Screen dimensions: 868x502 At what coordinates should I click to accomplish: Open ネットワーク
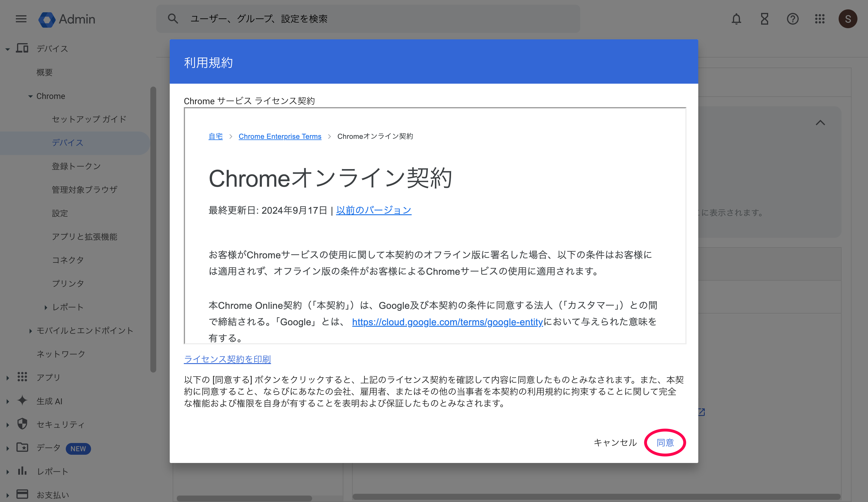[x=60, y=354]
